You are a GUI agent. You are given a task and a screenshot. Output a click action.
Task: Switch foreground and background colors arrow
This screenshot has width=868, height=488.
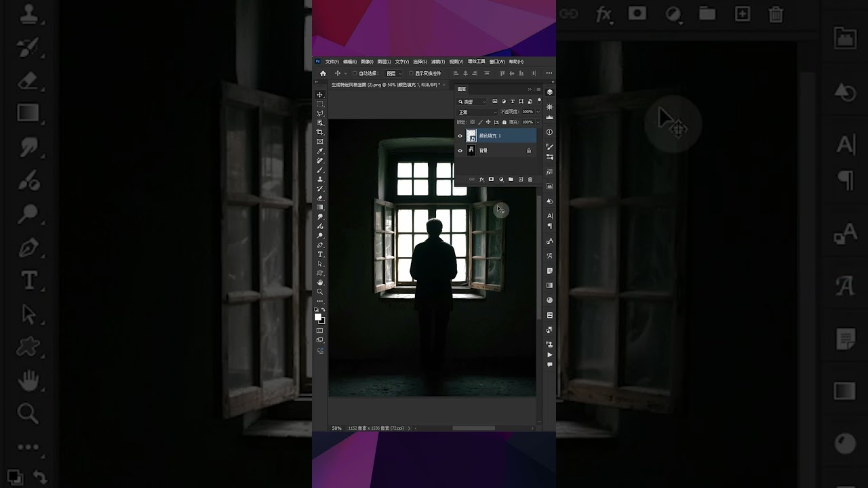(x=323, y=310)
